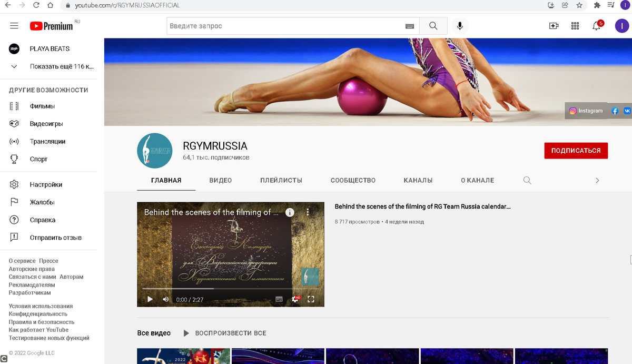Switch to the СООБЩЕСТВО tab
The height and width of the screenshot is (364, 632).
point(353,180)
